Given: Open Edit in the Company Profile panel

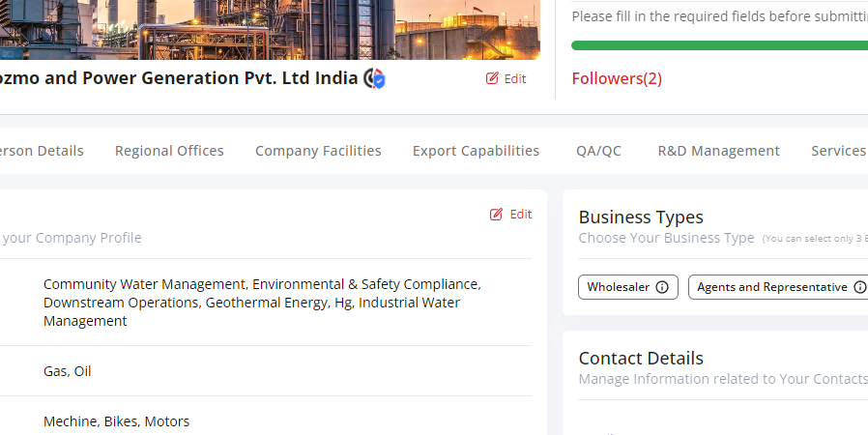Looking at the screenshot, I should tap(511, 215).
